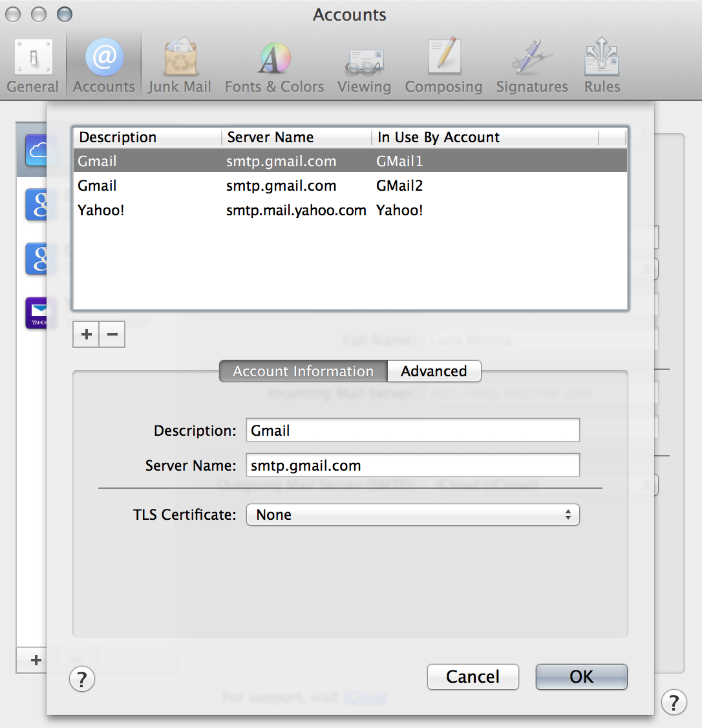
Task: Switch to Account Information tab
Action: (x=303, y=371)
